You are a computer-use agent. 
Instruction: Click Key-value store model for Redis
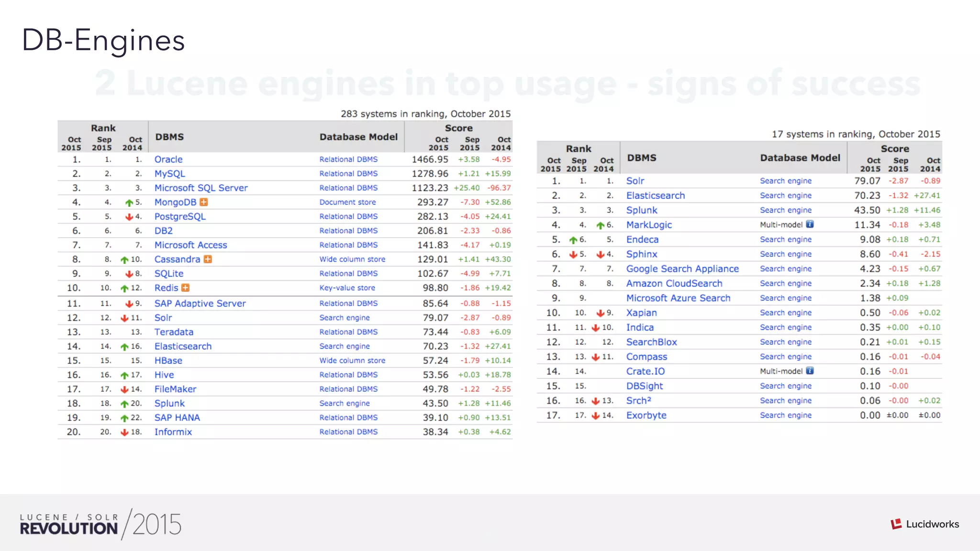pos(347,288)
